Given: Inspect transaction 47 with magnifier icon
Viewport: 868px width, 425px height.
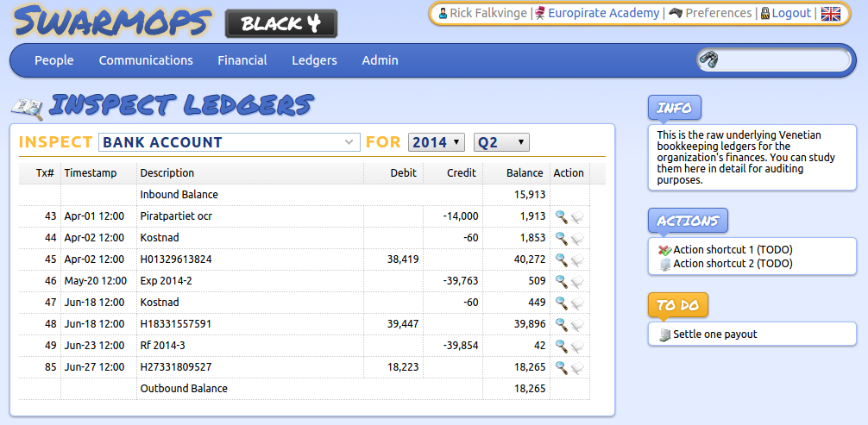Looking at the screenshot, I should click(x=562, y=303).
